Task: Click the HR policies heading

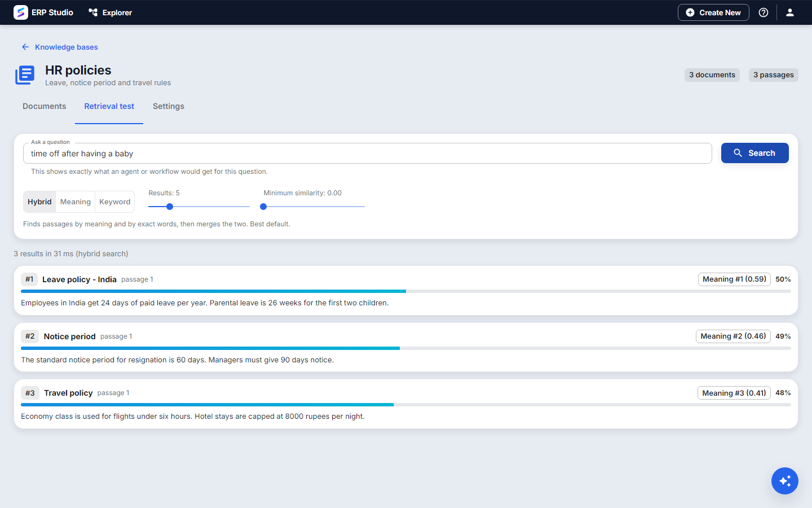Action: click(78, 70)
